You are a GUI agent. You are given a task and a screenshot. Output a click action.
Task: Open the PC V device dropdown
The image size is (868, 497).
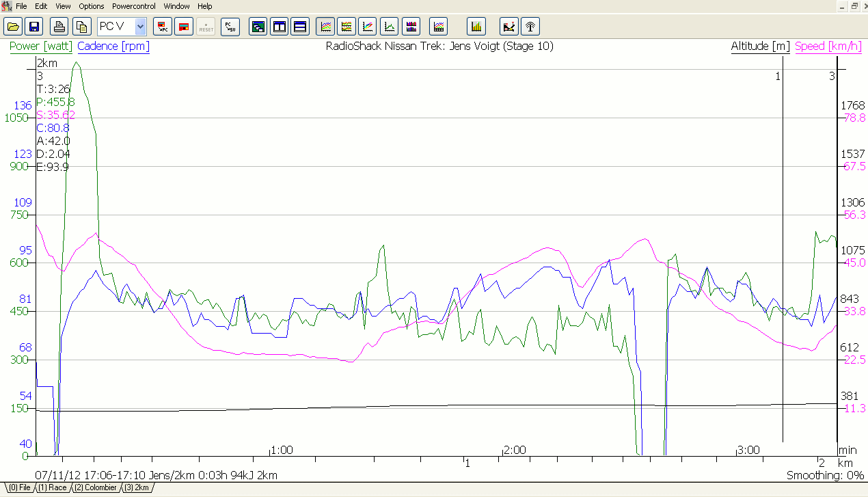point(140,27)
